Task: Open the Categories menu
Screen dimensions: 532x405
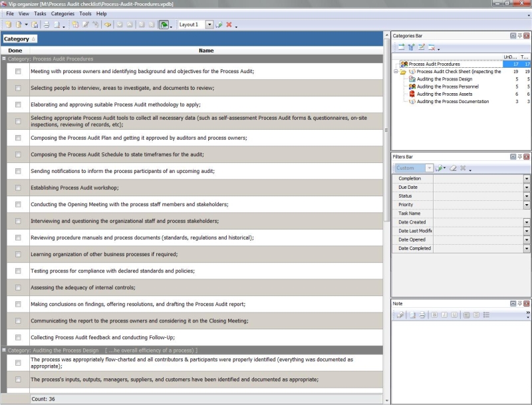Action: click(63, 13)
